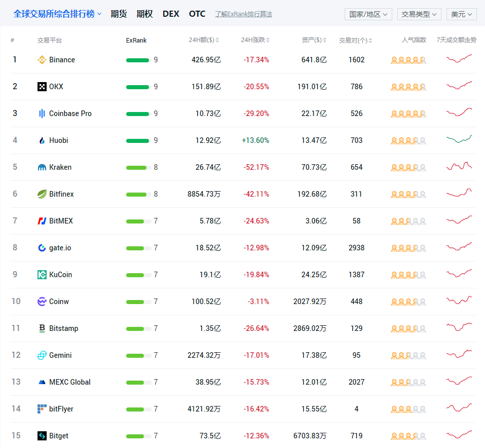The width and height of the screenshot is (485, 448).
Task: Click the BitMEX logo icon
Action: (x=42, y=221)
